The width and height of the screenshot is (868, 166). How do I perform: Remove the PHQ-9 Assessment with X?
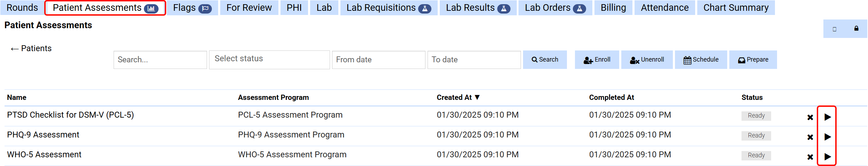[x=810, y=137]
